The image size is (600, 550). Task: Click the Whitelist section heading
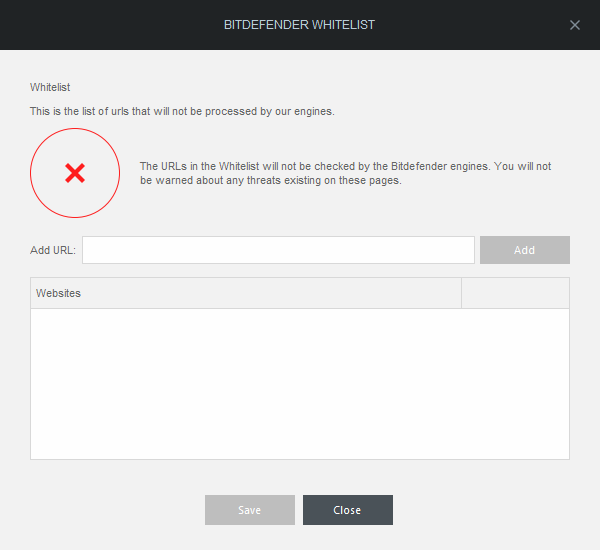click(x=50, y=88)
